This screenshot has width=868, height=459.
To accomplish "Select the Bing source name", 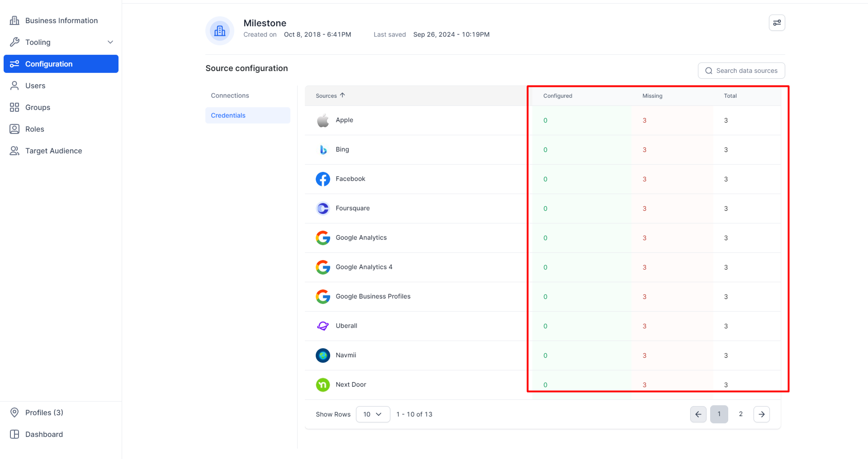I will tap(342, 149).
